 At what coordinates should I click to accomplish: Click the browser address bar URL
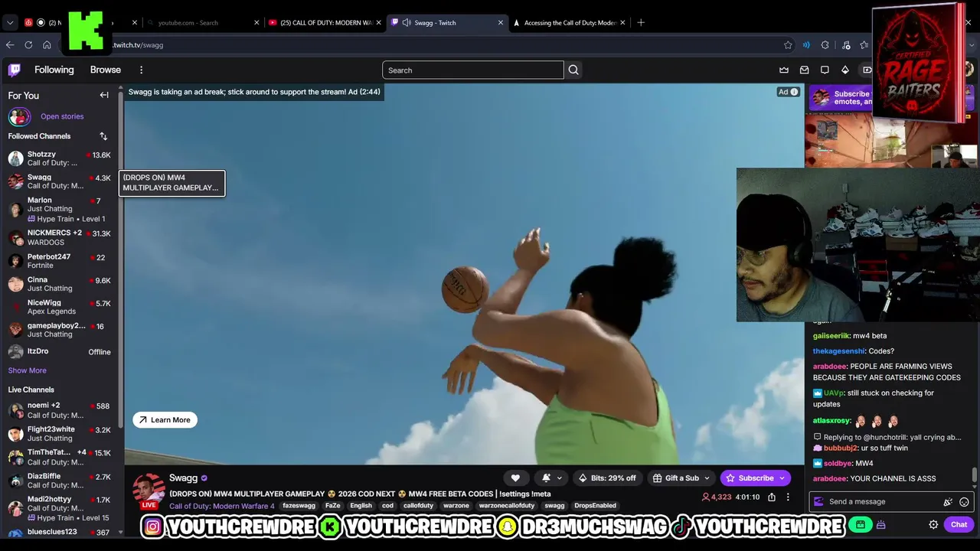(x=138, y=45)
